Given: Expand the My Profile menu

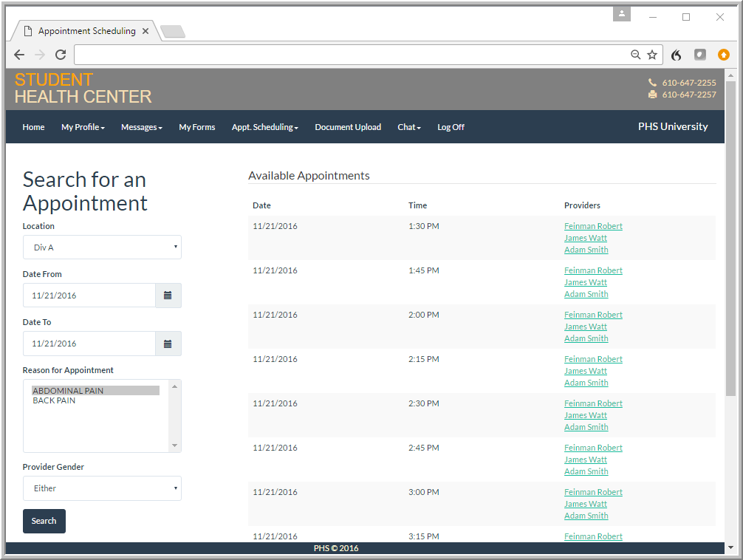Looking at the screenshot, I should click(x=83, y=127).
